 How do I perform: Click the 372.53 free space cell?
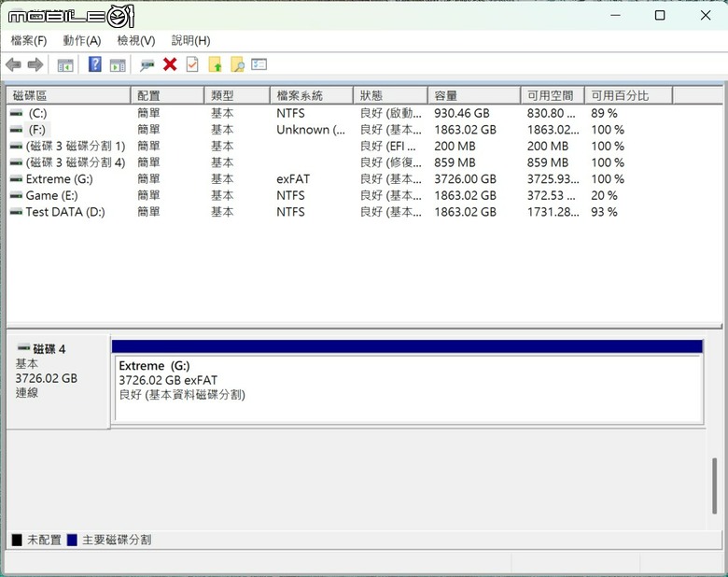[x=551, y=195]
